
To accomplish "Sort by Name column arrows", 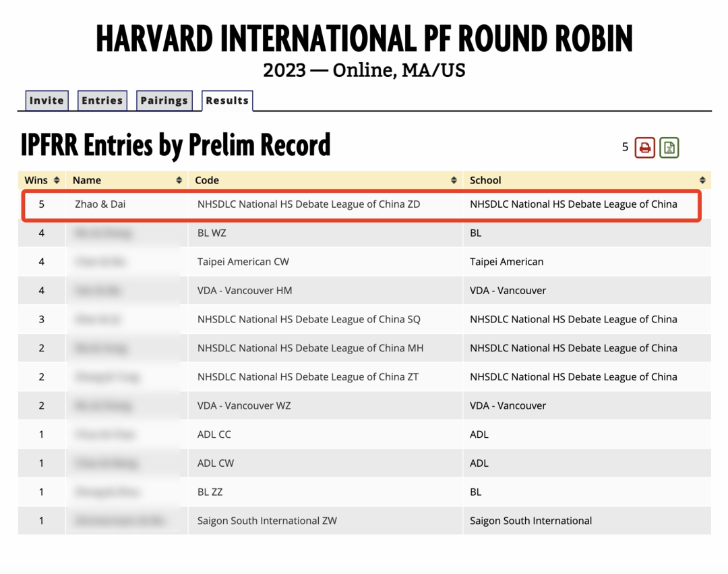I will tap(179, 180).
